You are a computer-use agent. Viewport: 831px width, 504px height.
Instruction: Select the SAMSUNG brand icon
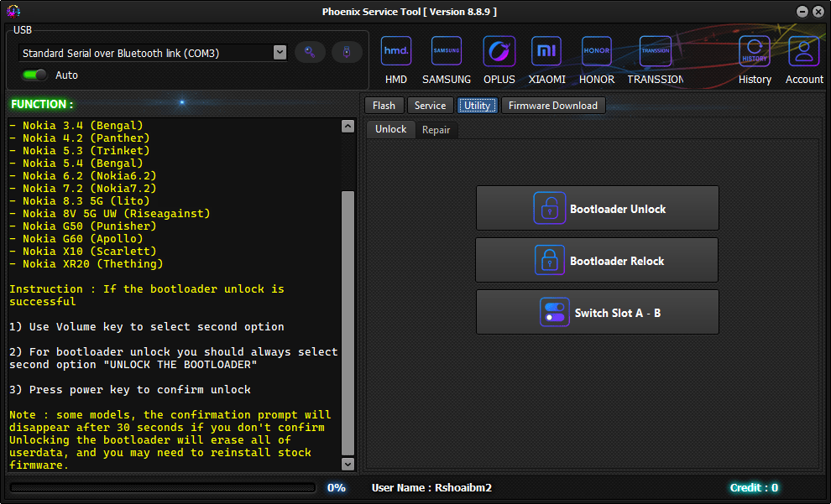[447, 51]
